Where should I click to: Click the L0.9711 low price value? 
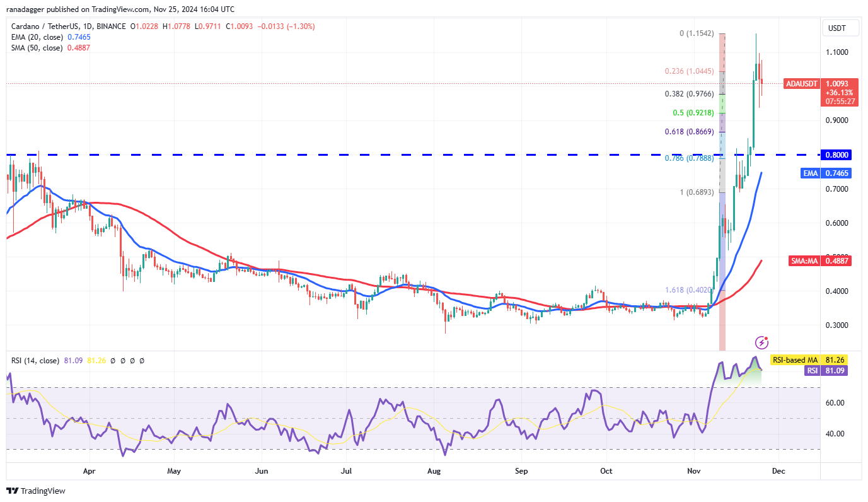coord(207,26)
